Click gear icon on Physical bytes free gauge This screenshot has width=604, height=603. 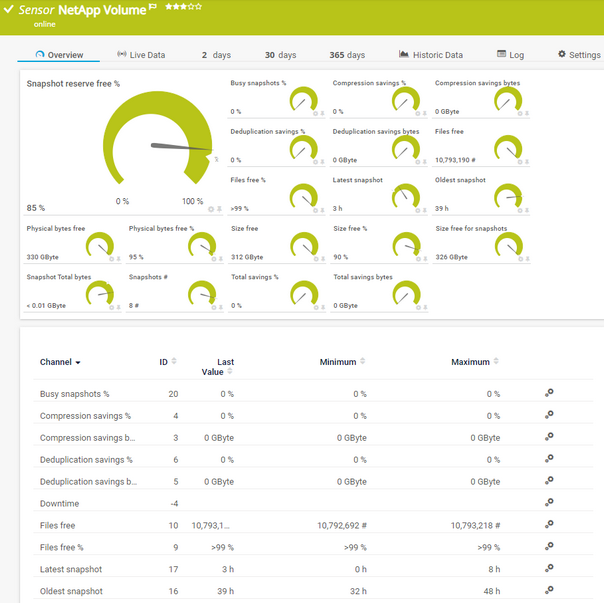[x=112, y=259]
